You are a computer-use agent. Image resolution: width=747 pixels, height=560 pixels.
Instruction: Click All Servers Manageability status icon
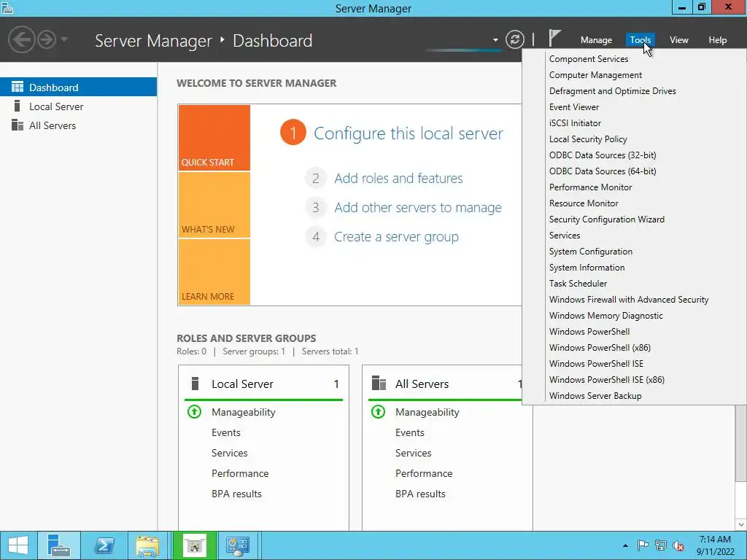point(379,411)
